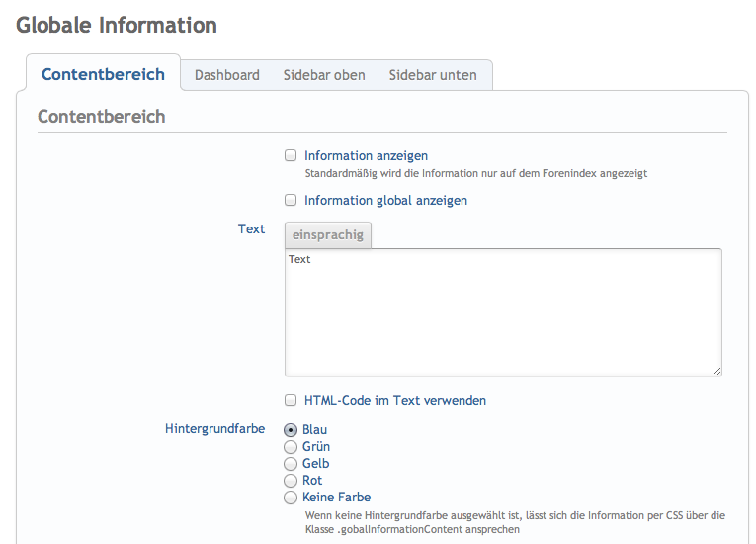Viewport: 756px width, 544px height.
Task: Select the Blau background color radio button
Action: 291,430
